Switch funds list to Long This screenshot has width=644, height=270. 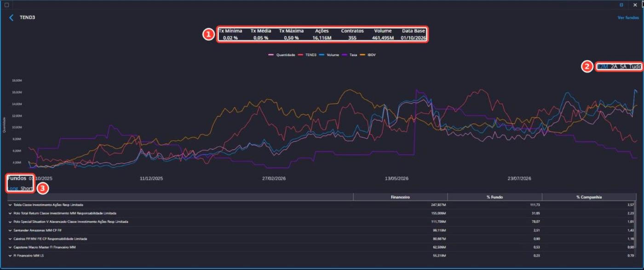pos(13,188)
